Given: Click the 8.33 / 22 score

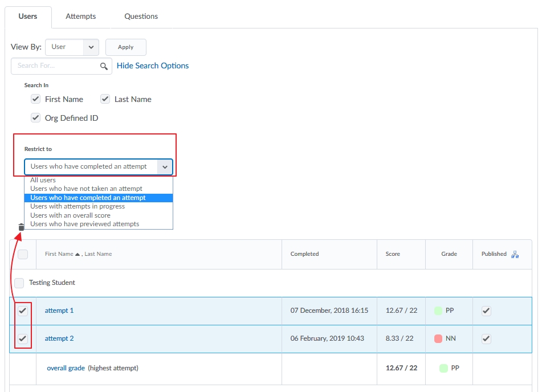Looking at the screenshot, I should tap(400, 338).
